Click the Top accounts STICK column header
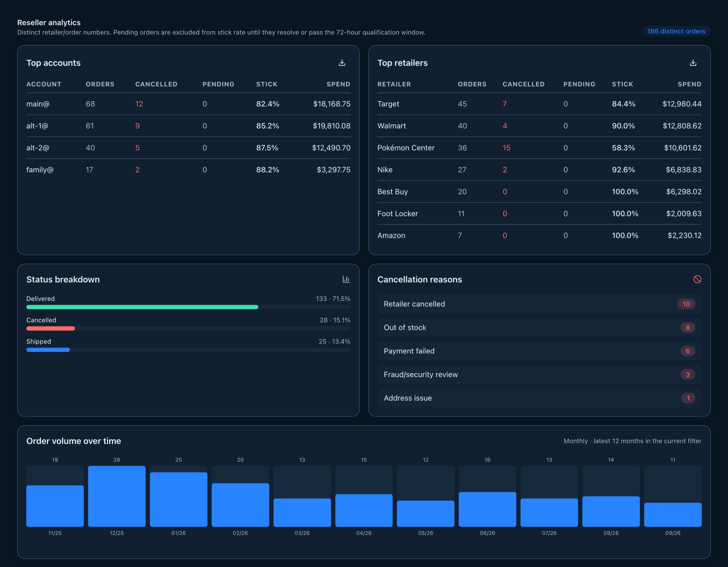Screen dimensions: 728x567 pos(267,84)
